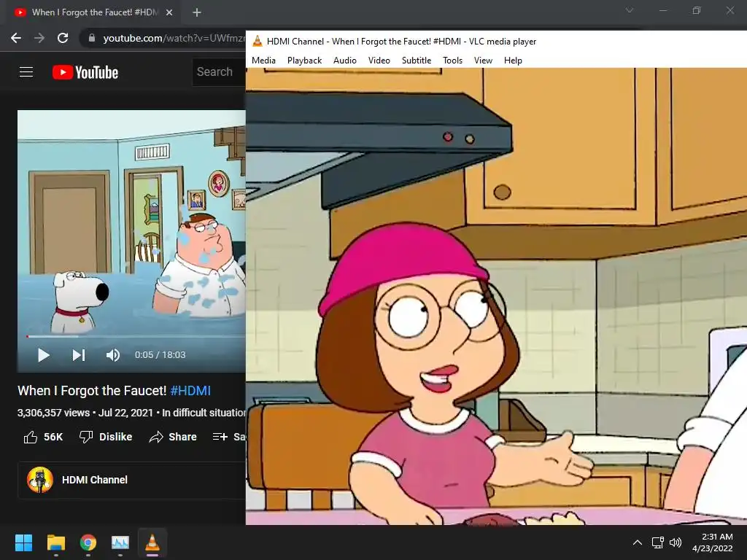Like the video with 56K likes

(43, 437)
